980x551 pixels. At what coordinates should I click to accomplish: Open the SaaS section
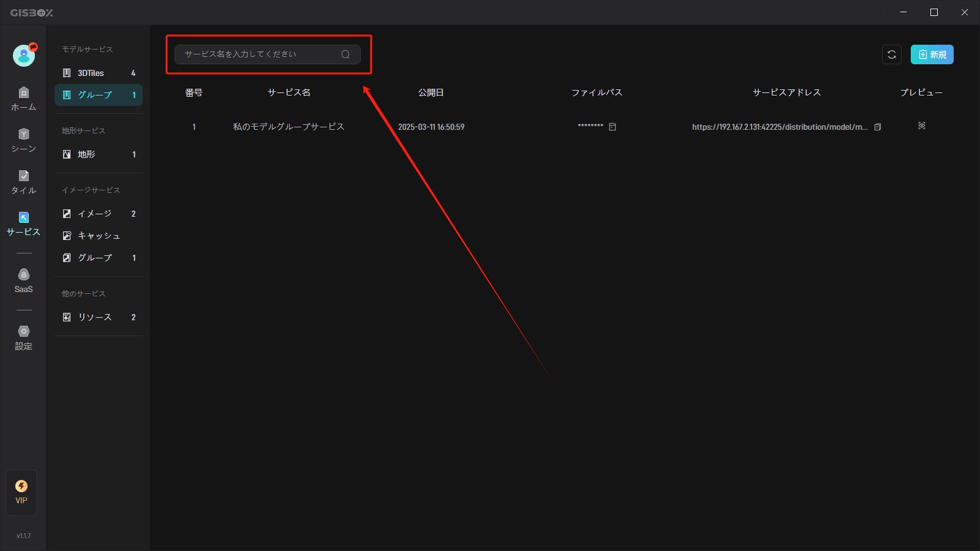click(x=23, y=281)
